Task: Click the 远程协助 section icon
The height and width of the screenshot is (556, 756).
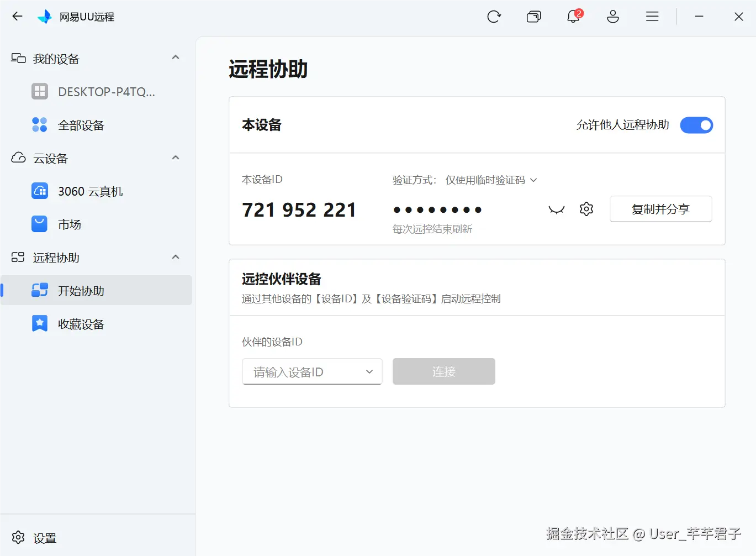Action: click(x=18, y=258)
